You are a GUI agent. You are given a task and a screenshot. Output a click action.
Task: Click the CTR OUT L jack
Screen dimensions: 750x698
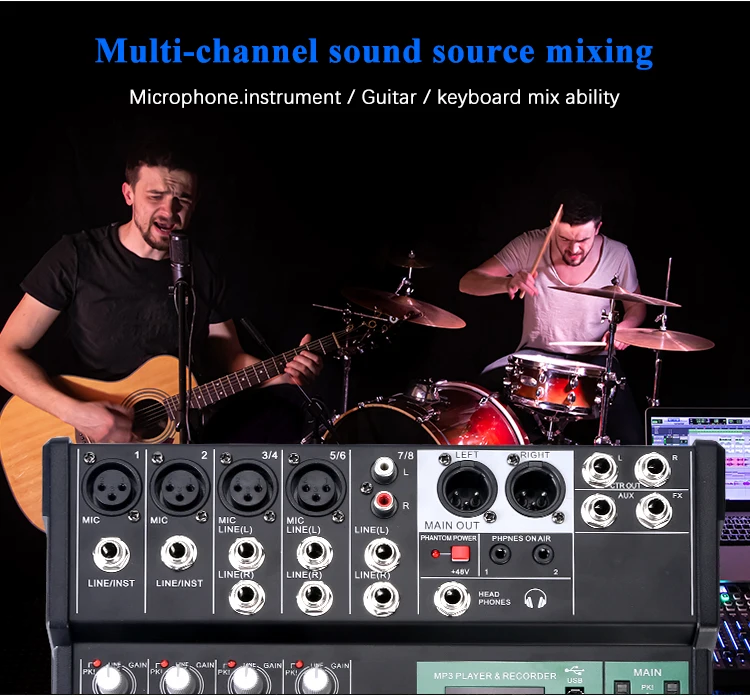600,469
